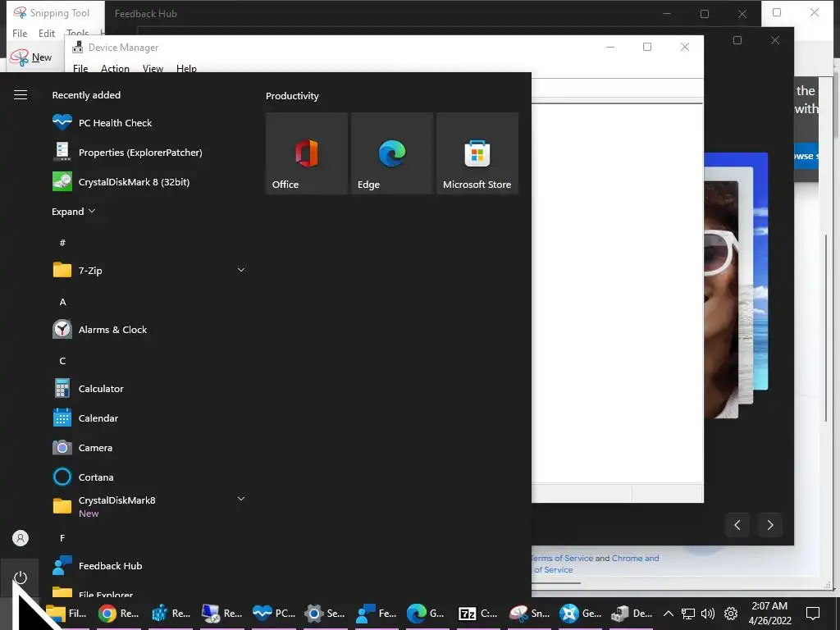840x630 pixels.
Task: Open the Start menu hamburger navigation
Action: (21, 95)
